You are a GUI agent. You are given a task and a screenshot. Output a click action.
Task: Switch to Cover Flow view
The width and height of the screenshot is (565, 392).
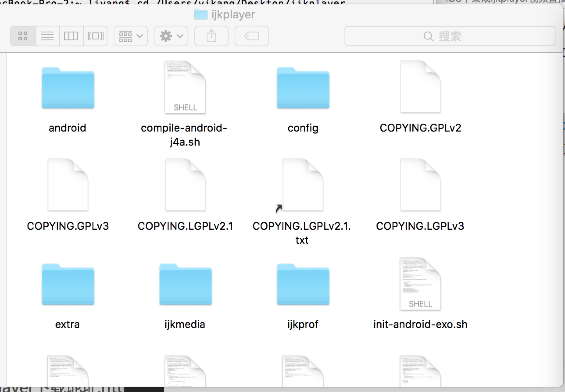[x=95, y=36]
